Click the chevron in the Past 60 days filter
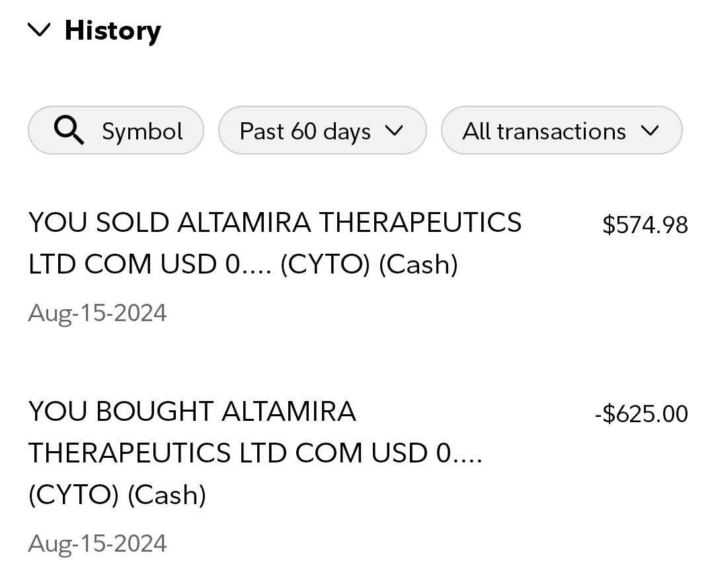 pos(393,130)
